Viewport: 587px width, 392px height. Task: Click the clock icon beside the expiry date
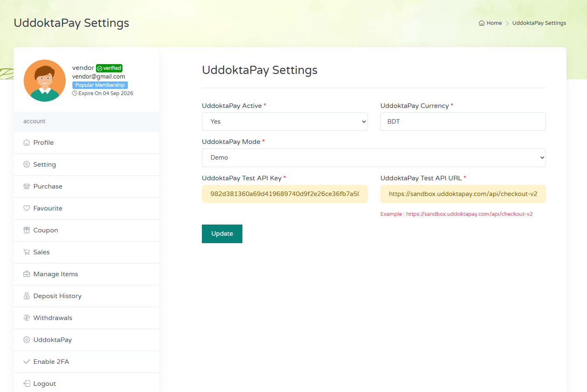74,93
